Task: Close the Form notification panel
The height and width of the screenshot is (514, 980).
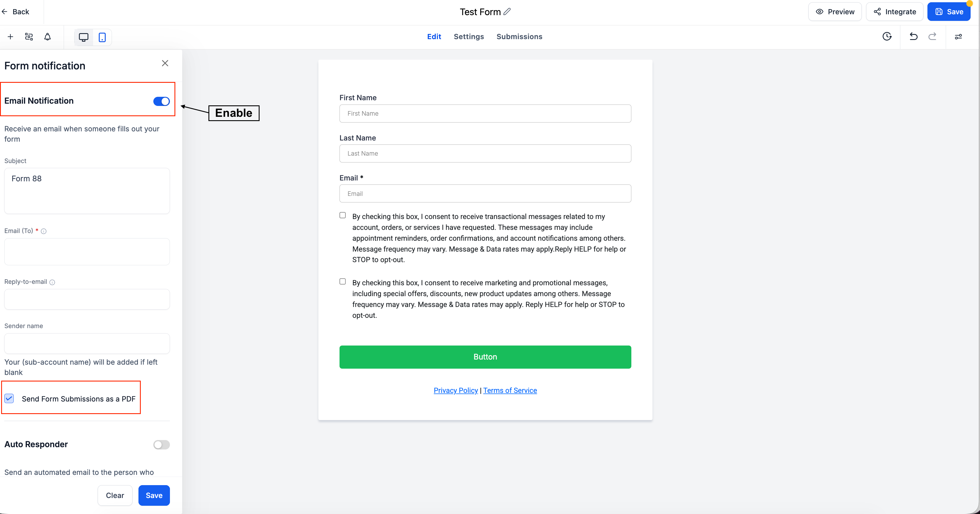Action: pyautogui.click(x=165, y=63)
